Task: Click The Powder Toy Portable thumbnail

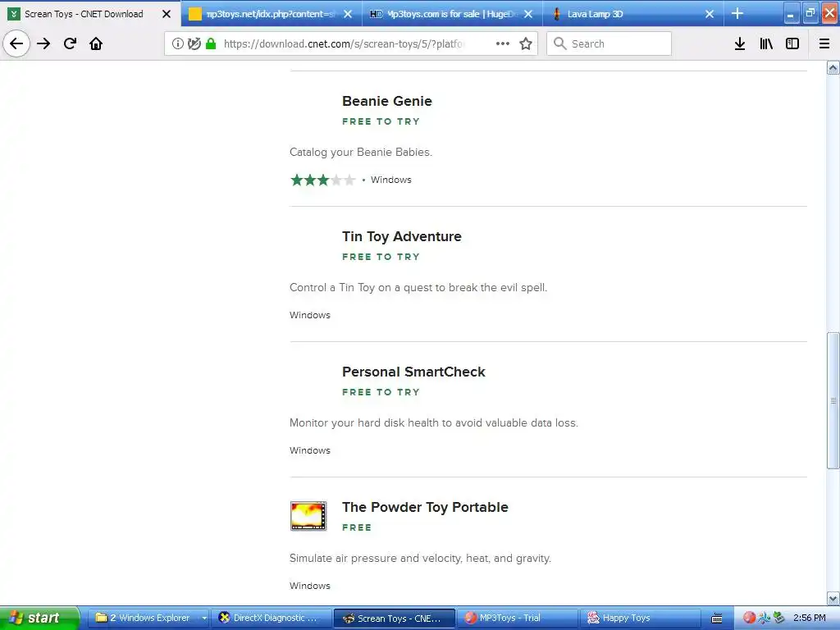Action: tap(308, 516)
